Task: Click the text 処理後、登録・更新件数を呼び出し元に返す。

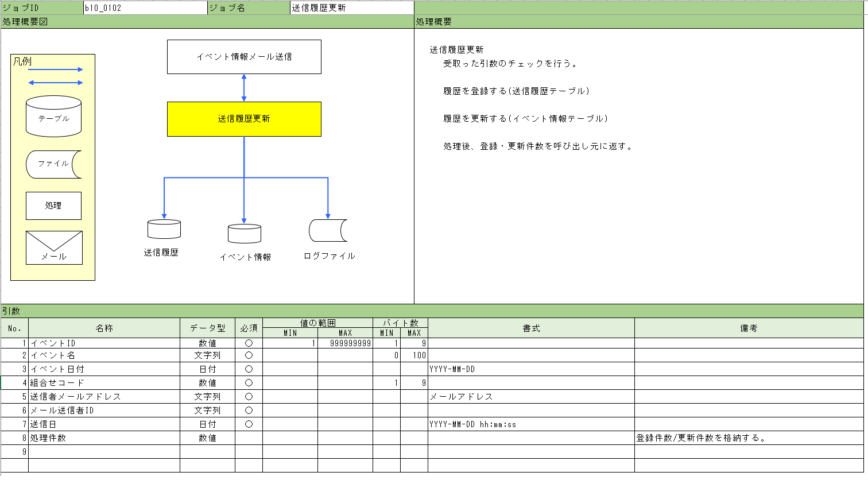Action: point(538,146)
